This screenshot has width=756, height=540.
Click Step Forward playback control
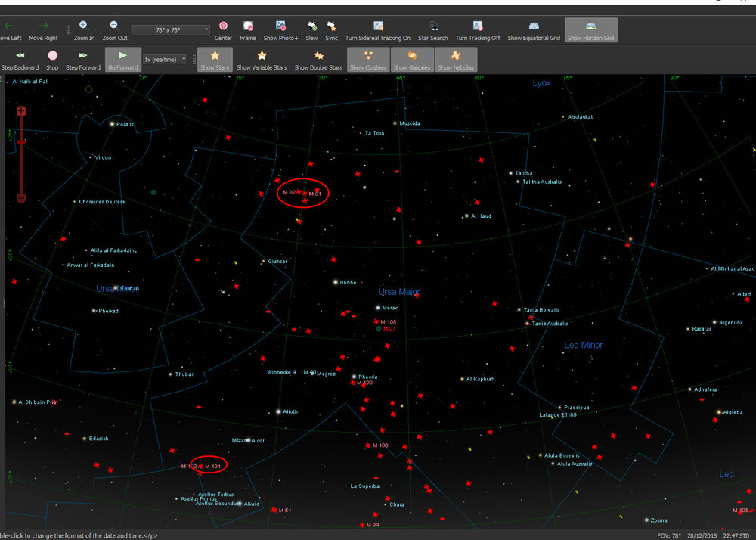coord(83,60)
